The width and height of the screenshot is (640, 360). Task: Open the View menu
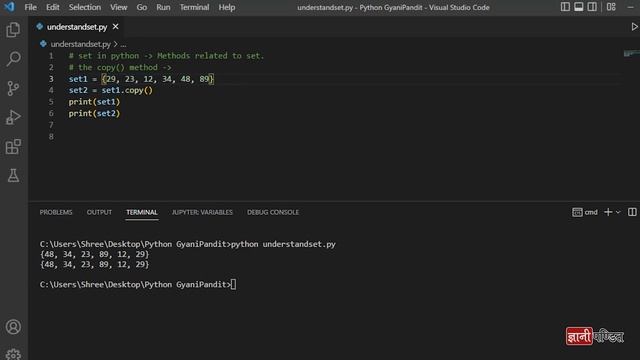[119, 7]
